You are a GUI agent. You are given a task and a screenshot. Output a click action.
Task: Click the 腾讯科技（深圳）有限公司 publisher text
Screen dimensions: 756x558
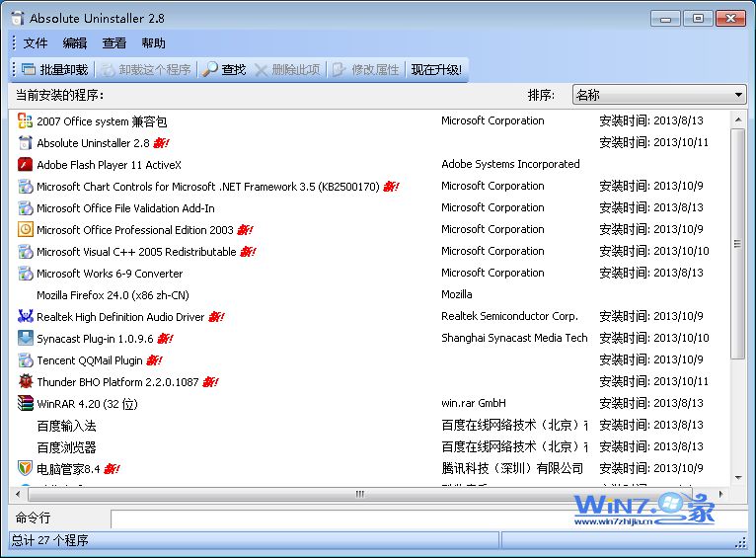tap(512, 468)
